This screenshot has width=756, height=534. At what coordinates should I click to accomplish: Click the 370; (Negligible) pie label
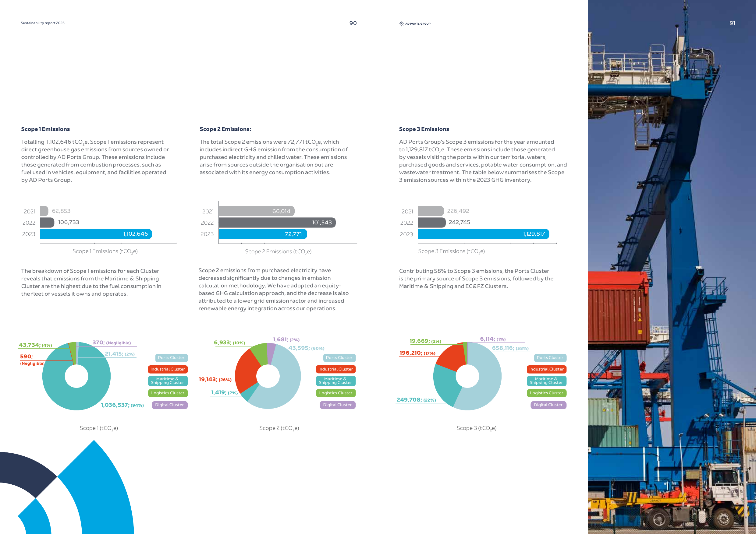coord(112,343)
